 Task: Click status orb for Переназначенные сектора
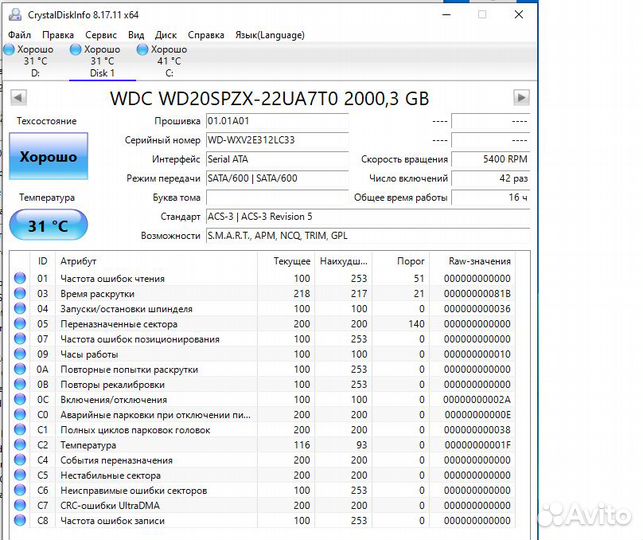tap(20, 324)
